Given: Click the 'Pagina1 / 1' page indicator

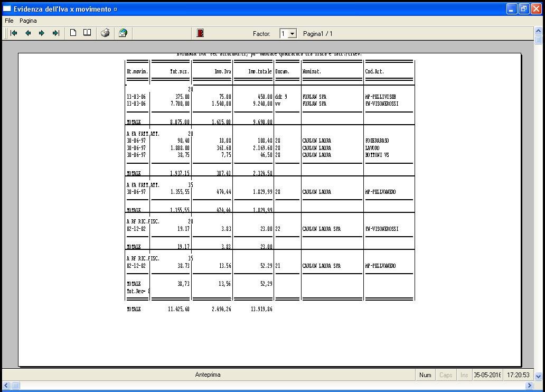Looking at the screenshot, I should point(318,34).
